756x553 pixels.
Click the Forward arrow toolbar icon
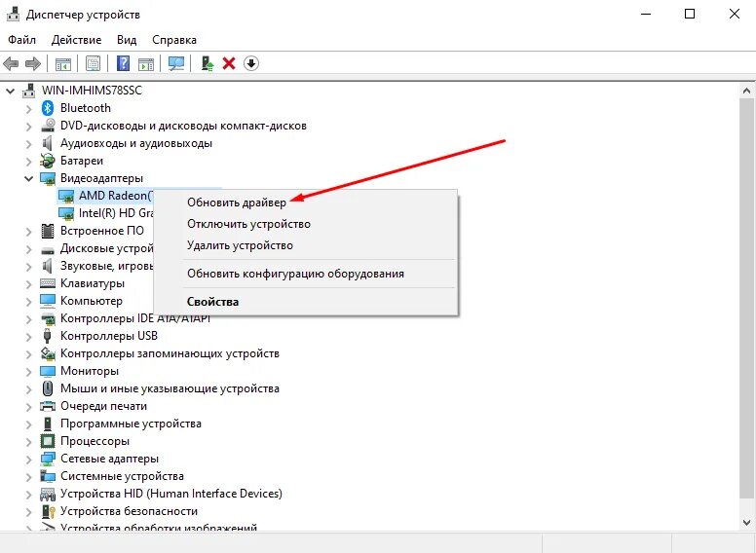33,63
